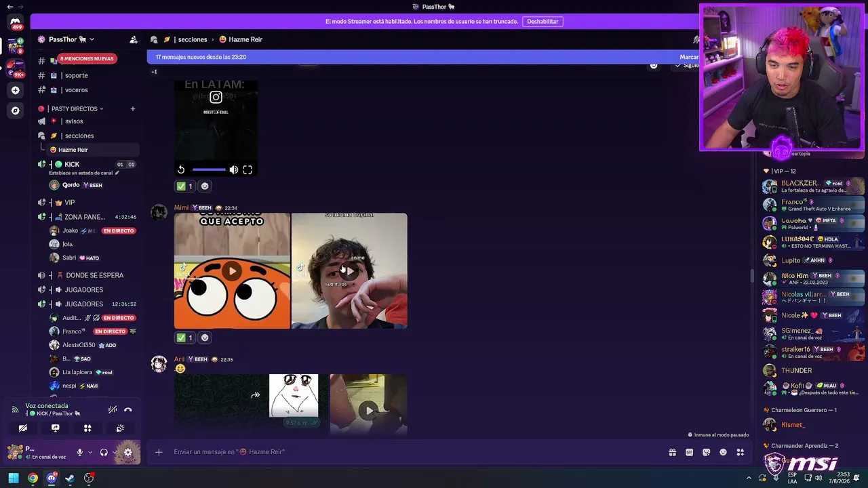Viewport: 868px width, 488px height.
Task: Toggle checkmark reaction under Instagram video
Action: 184,186
